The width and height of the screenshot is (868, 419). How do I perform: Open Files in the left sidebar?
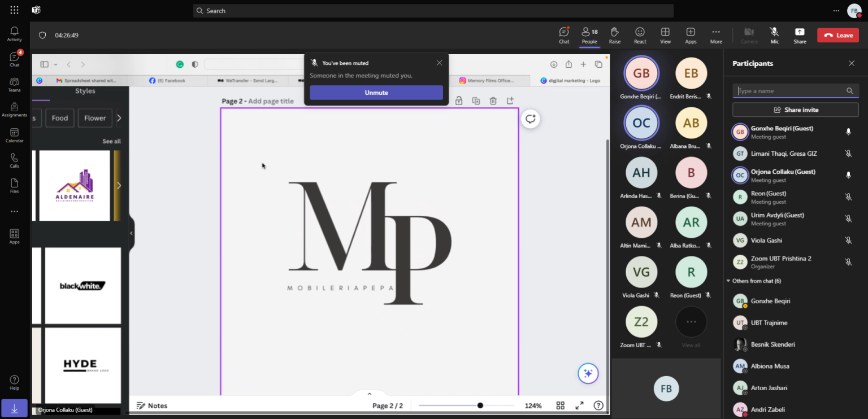tap(14, 186)
